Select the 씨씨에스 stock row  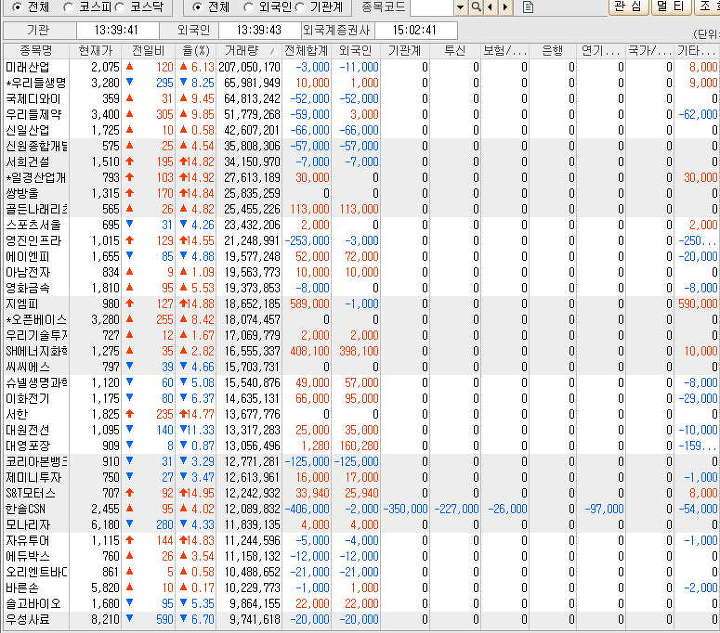[x=360, y=367]
